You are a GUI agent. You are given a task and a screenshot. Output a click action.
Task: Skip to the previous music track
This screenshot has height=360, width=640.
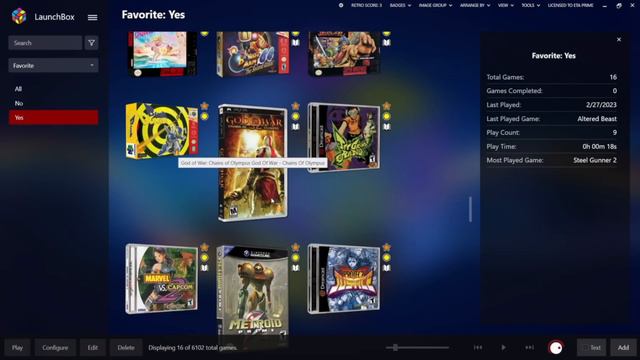(x=478, y=348)
